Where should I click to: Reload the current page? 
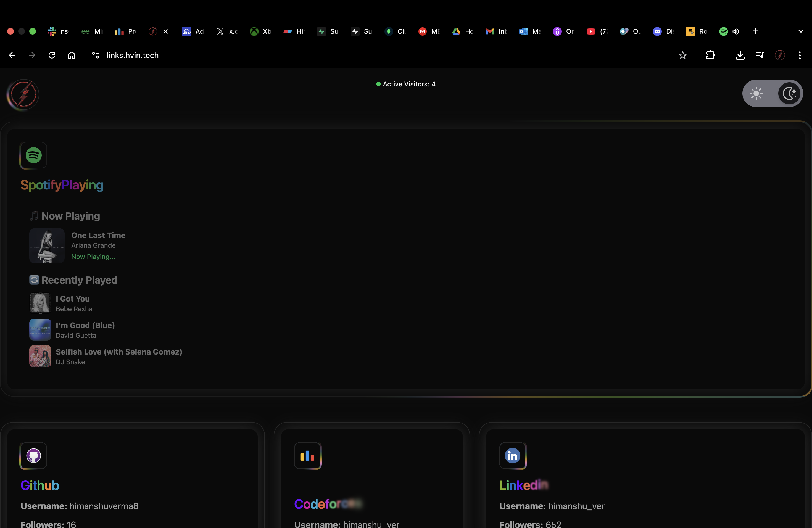(x=52, y=55)
